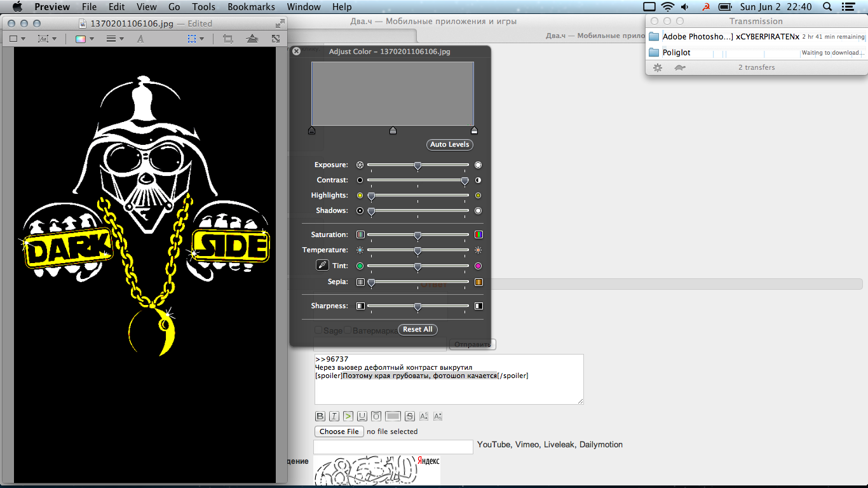
Task: Click the Shadows slider knob
Action: 371,211
